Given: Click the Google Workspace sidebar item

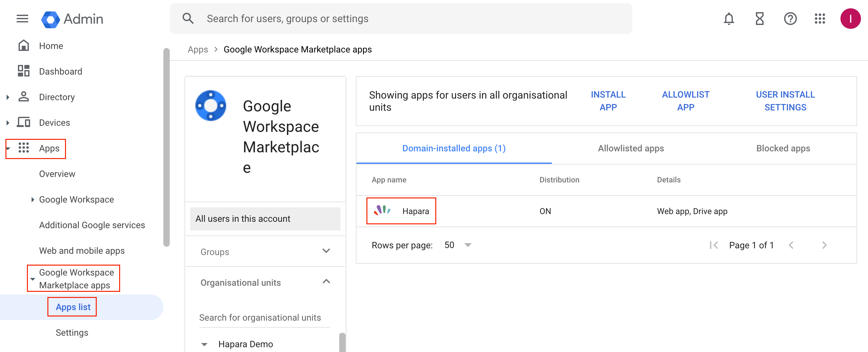Looking at the screenshot, I should click(77, 199).
